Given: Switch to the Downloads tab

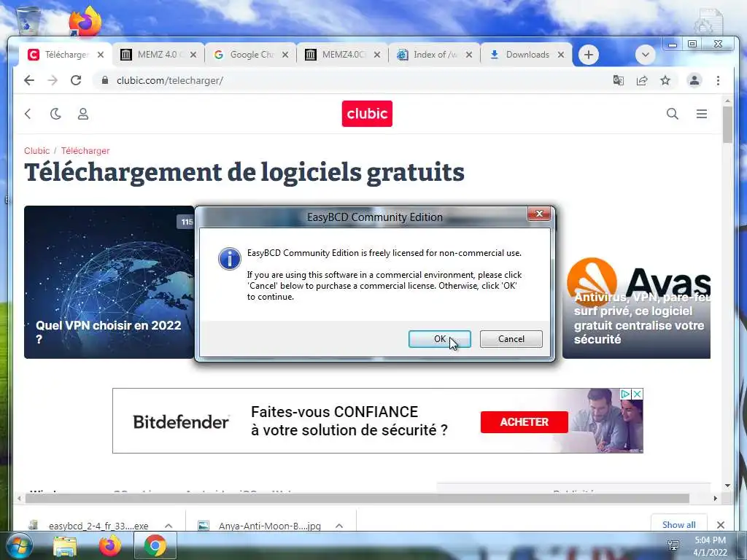Looking at the screenshot, I should click(x=525, y=55).
